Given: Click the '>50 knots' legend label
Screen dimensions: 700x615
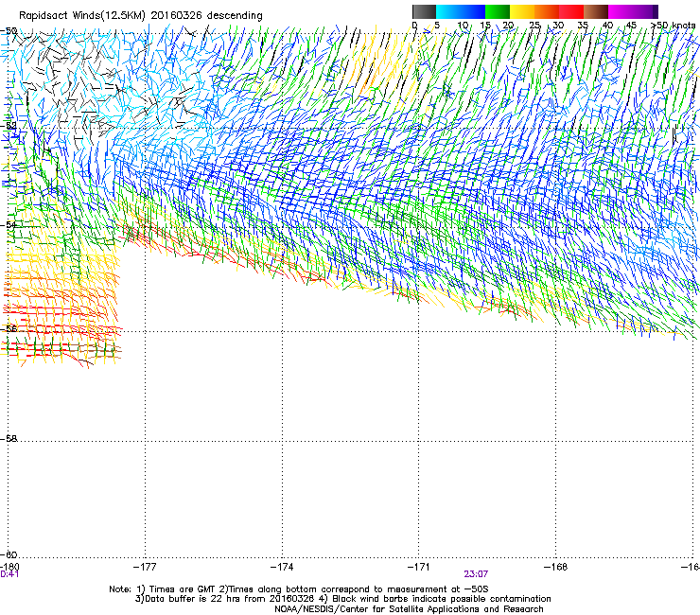Looking at the screenshot, I should [x=674, y=26].
